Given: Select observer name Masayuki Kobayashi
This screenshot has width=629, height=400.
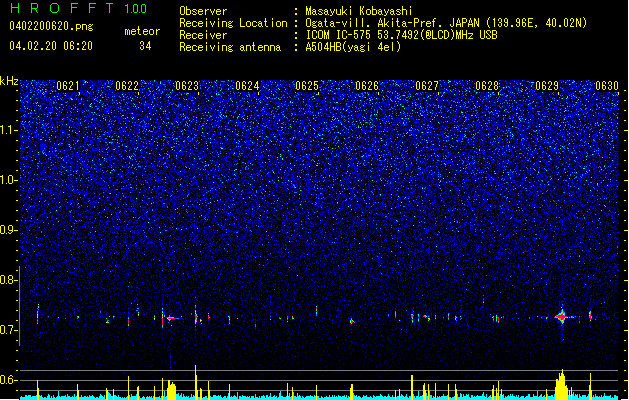Looking at the screenshot, I should (359, 11).
